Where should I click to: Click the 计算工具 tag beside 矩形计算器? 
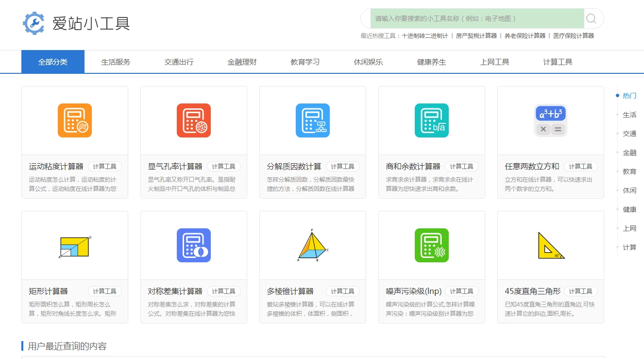(105, 291)
